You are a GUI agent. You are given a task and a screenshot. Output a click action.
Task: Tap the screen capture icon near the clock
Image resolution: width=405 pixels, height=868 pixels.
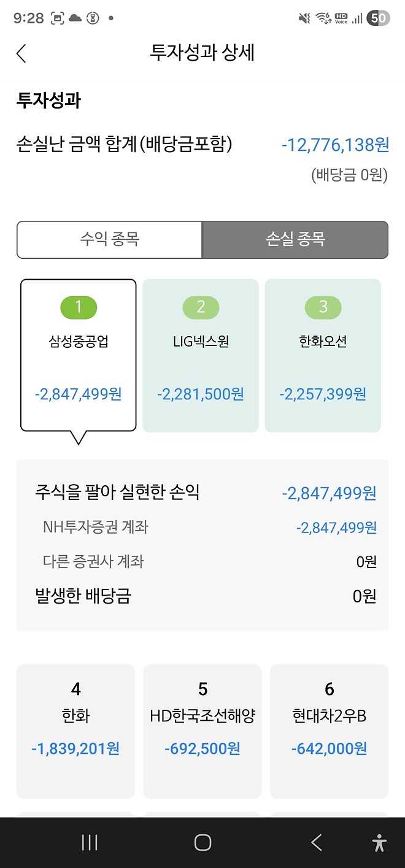point(57,18)
